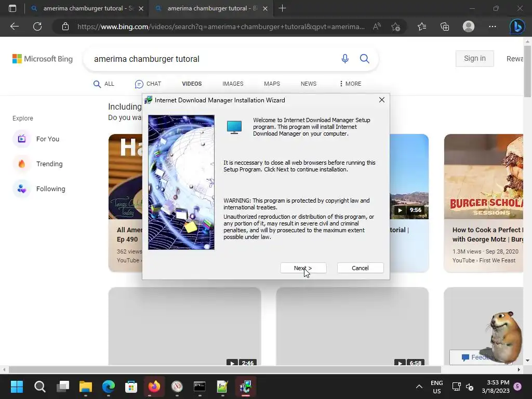Image resolution: width=532 pixels, height=399 pixels.
Task: Open File Explorer from taskbar
Action: point(86,387)
